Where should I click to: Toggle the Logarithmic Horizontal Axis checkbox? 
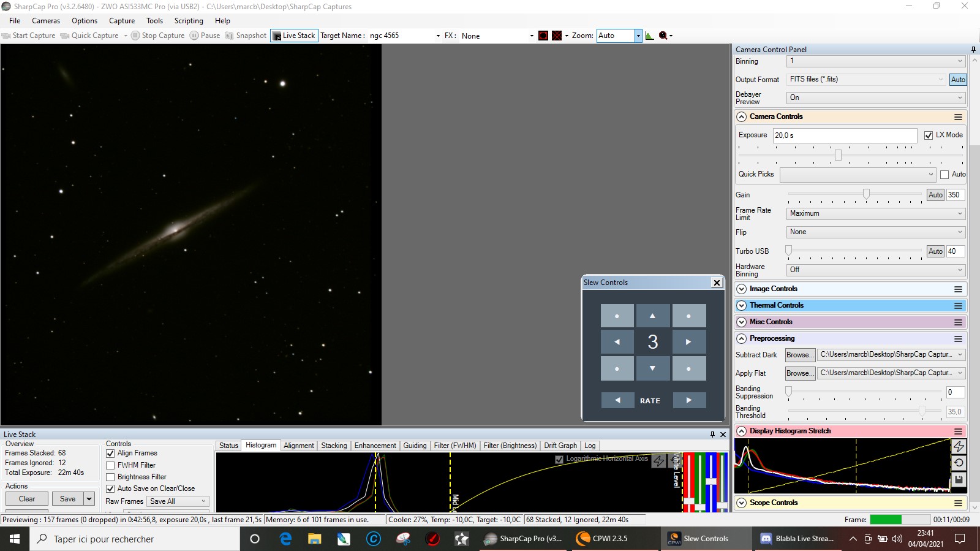559,459
